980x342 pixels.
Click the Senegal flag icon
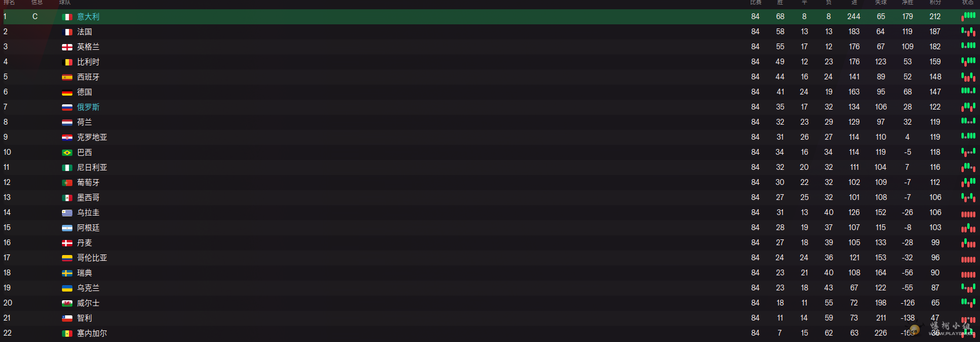pos(67,333)
